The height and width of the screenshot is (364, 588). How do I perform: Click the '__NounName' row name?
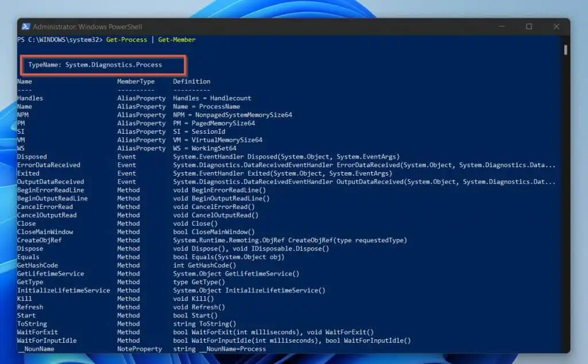pyautogui.click(x=36, y=349)
